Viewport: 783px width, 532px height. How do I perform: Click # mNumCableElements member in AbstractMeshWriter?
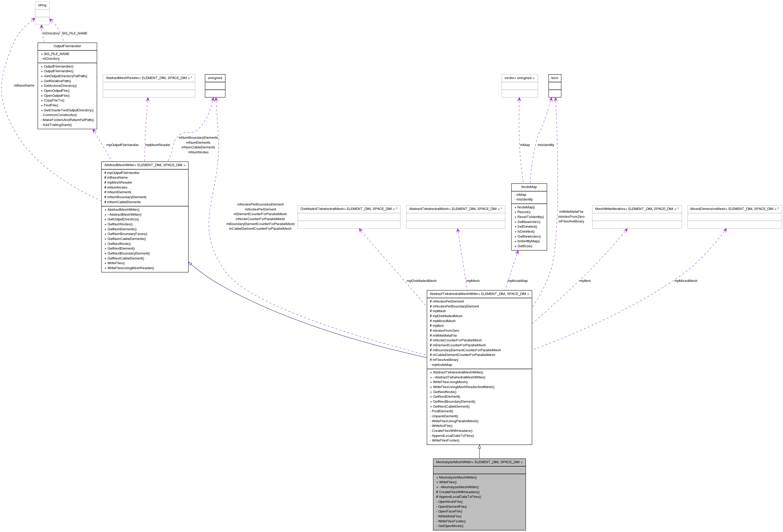pos(123,202)
